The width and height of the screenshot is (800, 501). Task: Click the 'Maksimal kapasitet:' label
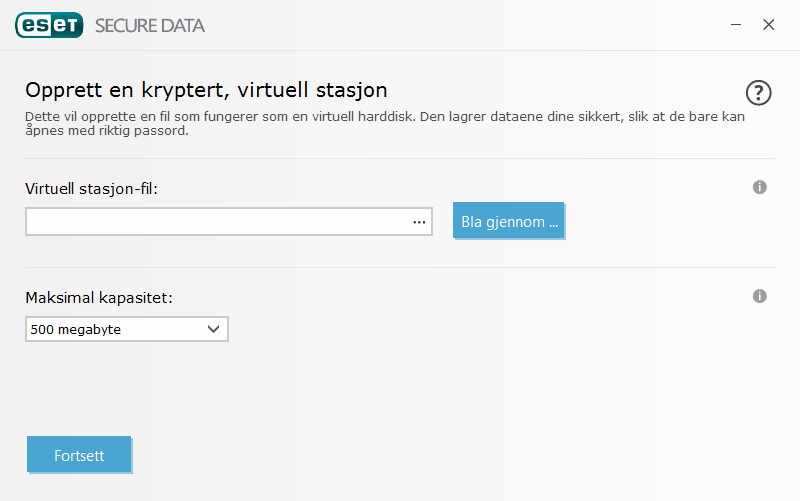tap(99, 297)
